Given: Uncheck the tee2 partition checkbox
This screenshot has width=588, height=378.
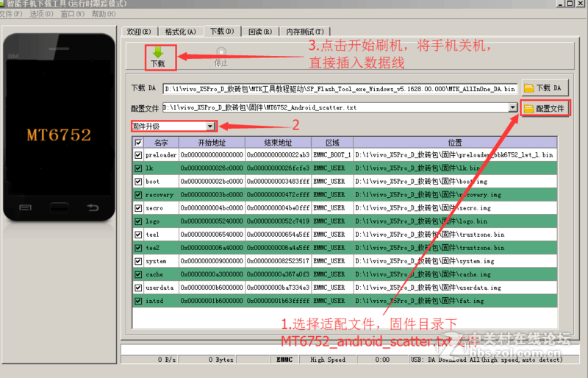Looking at the screenshot, I should 138,248.
